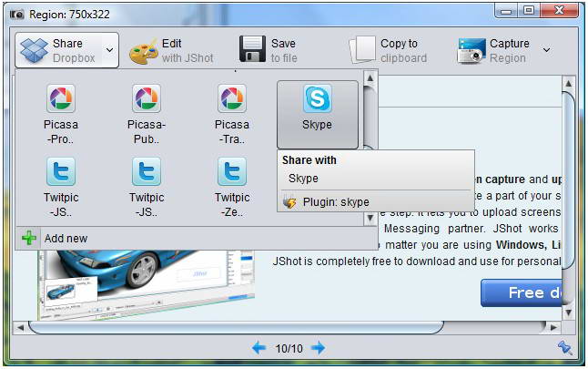Expand the Capture Region dropdown chevron
Image resolution: width=588 pixels, height=369 pixels.
pos(547,50)
